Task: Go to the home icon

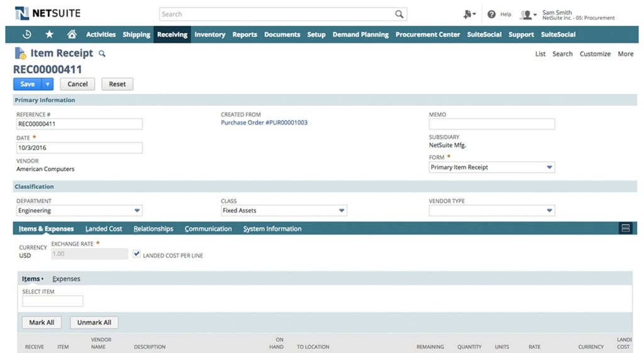Action: [72, 34]
